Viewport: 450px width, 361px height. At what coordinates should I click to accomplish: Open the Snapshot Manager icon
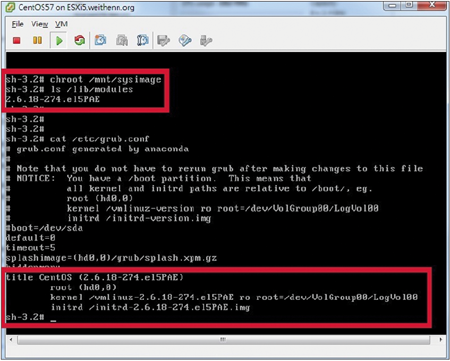pyautogui.click(x=143, y=40)
